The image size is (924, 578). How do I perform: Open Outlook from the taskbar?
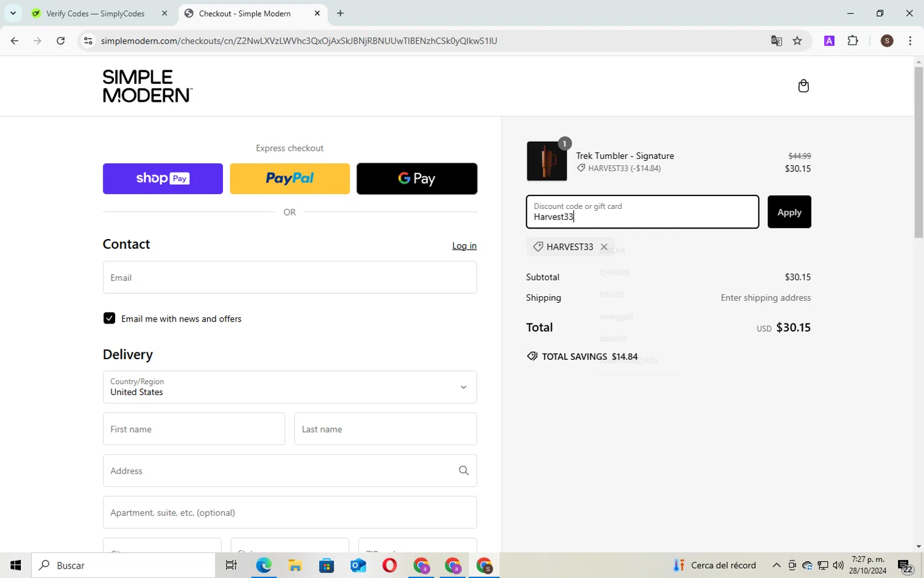(358, 565)
